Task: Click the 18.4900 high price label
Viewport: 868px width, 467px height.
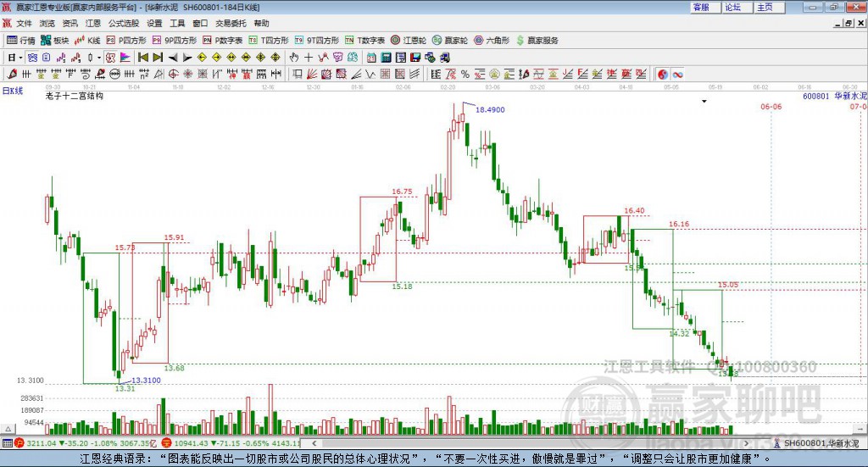Action: pos(490,109)
